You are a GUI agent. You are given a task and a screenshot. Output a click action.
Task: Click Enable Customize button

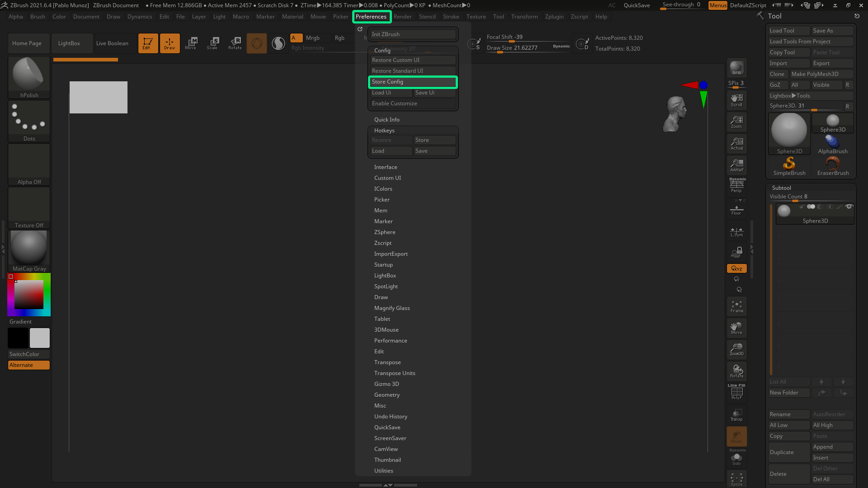click(413, 103)
